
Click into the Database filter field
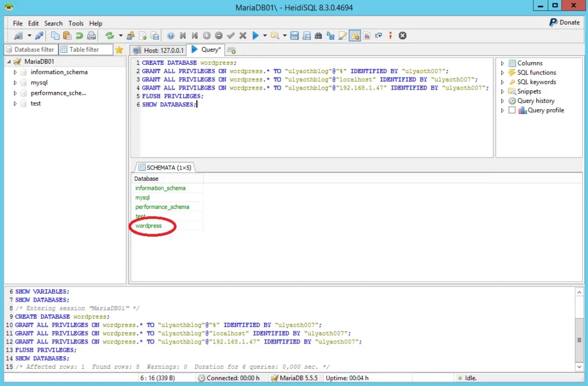click(x=30, y=50)
